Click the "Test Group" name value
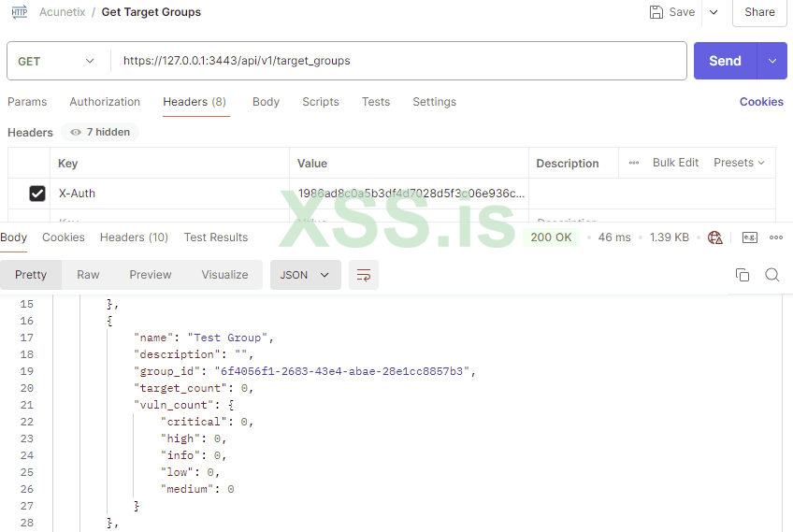Image resolution: width=793 pixels, height=532 pixels. point(227,338)
